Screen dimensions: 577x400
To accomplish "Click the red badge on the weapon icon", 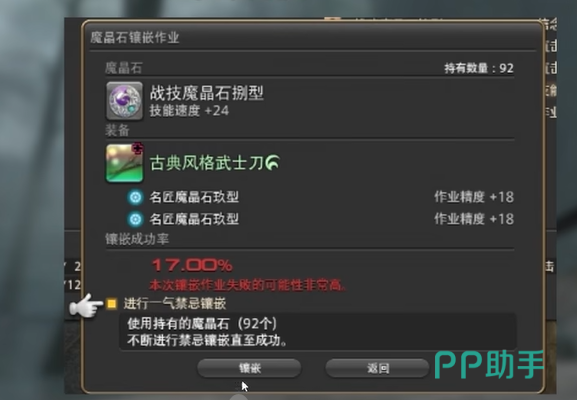I will [138, 149].
